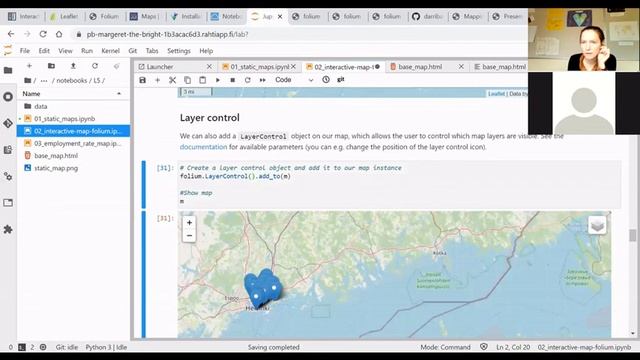This screenshot has width=640, height=360.
Task: Click the code cell with folium.LayerControl
Action: pos(399,184)
